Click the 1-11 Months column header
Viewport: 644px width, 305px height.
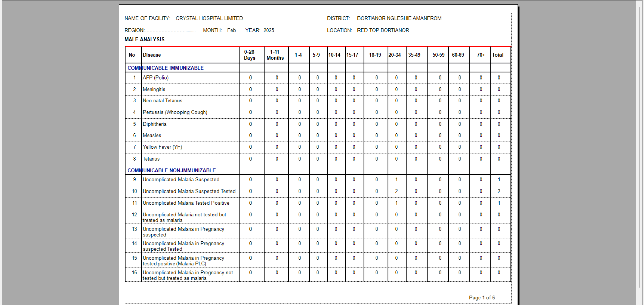pyautogui.click(x=275, y=55)
